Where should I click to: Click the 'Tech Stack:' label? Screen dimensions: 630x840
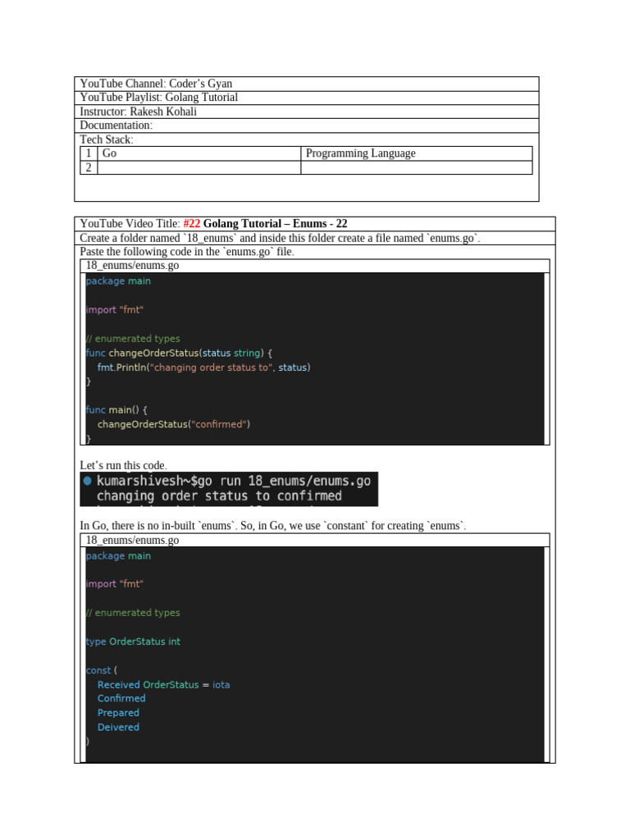[107, 139]
